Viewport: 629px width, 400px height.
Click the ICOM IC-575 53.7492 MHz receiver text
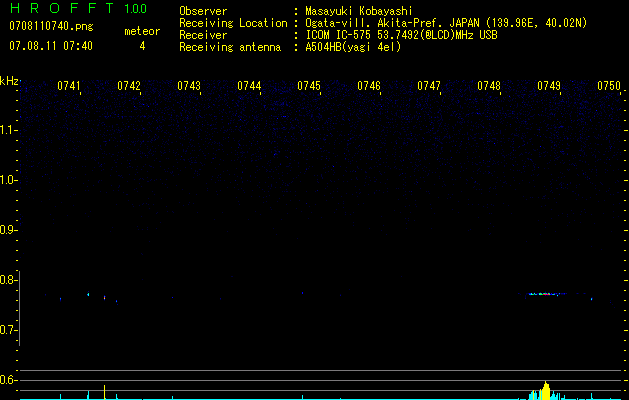click(x=401, y=35)
